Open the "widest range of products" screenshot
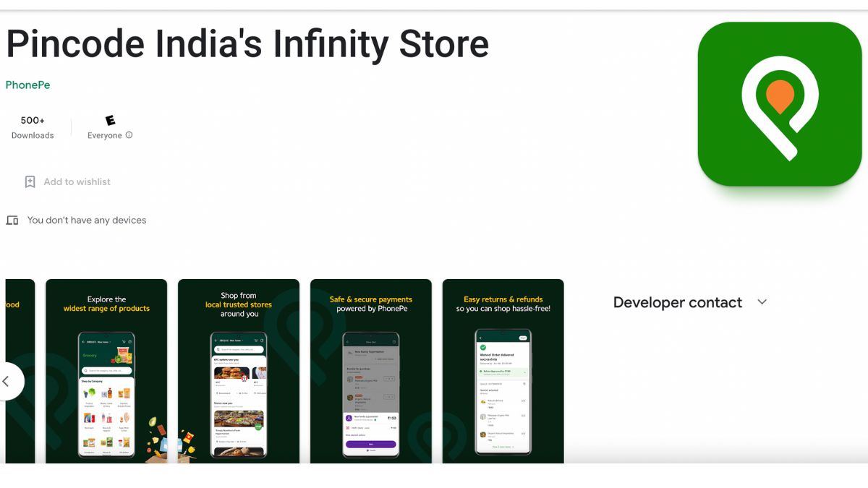The height and width of the screenshot is (488, 868). [x=106, y=371]
